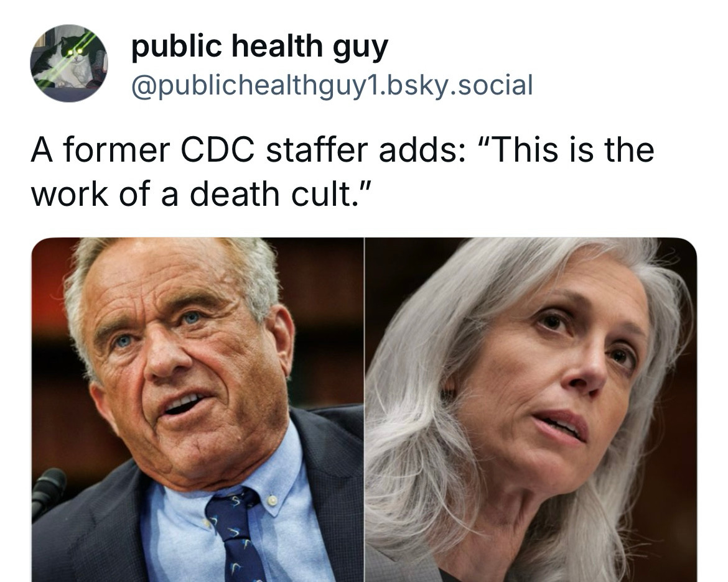Open the right photo of gray-haired woman
Image resolution: width=728 pixels, height=582 pixels.
click(531, 409)
